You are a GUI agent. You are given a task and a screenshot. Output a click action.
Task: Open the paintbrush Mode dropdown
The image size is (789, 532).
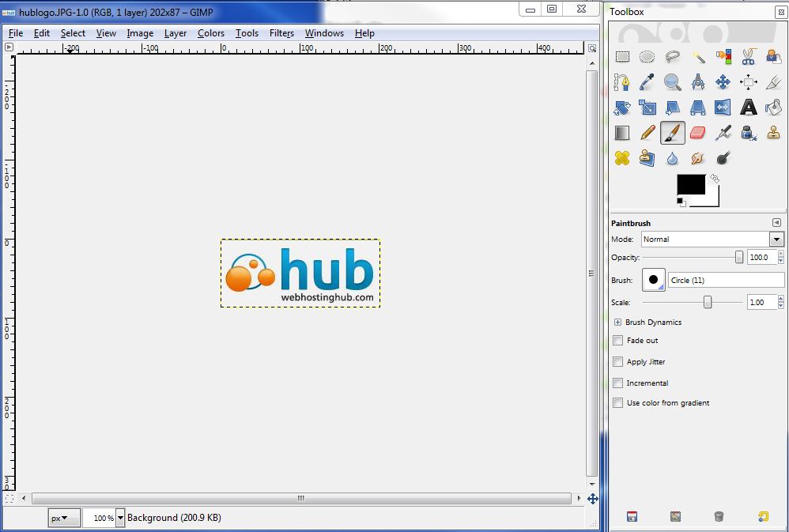tap(712, 240)
